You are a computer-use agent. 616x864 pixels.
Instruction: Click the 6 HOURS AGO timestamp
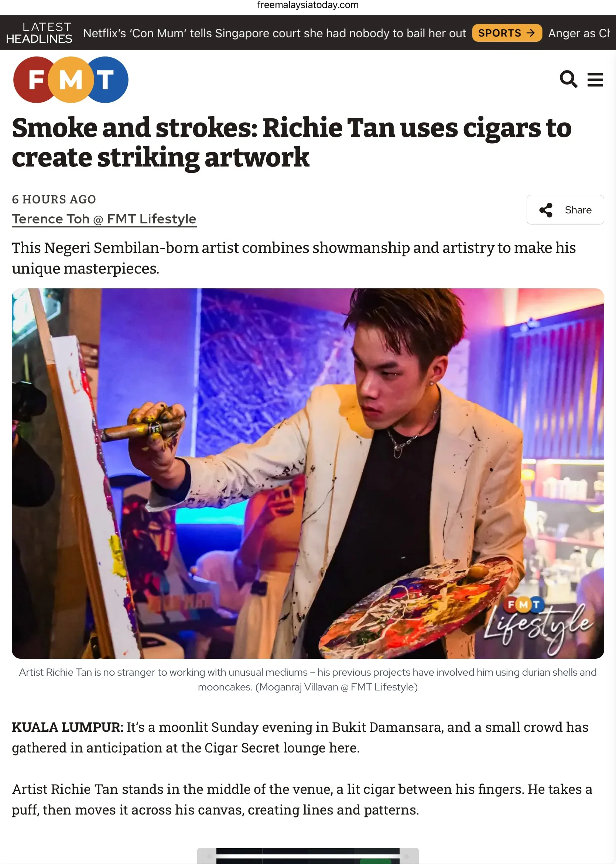[54, 199]
